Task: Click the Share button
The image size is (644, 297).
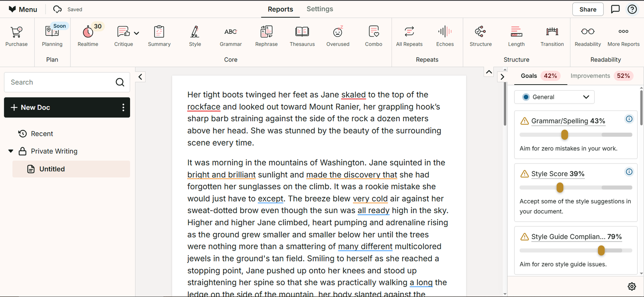Action: pyautogui.click(x=588, y=9)
